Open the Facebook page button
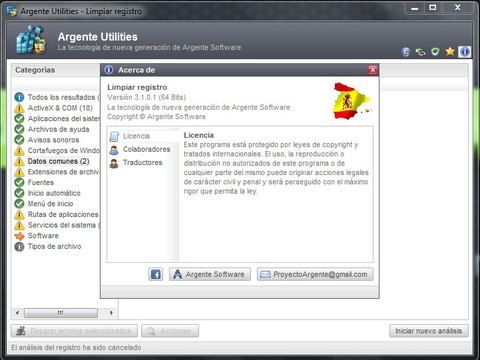 [156, 274]
